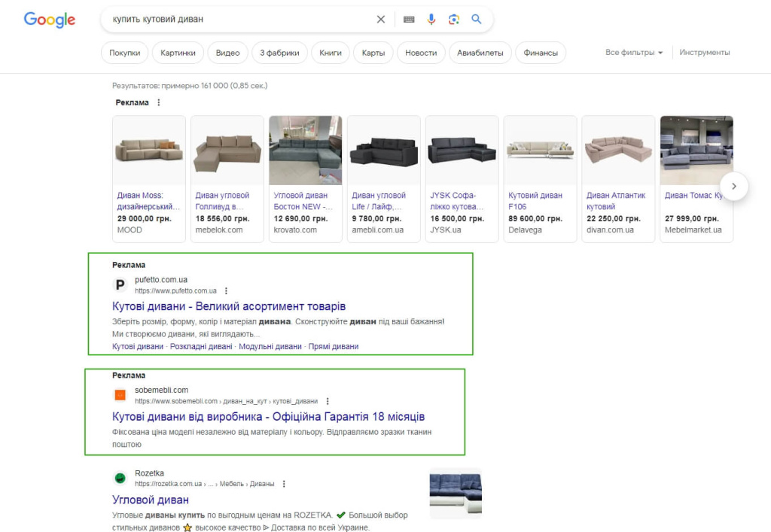Select the Карты filter tab
Image resolution: width=771 pixels, height=532 pixels.
(x=373, y=53)
